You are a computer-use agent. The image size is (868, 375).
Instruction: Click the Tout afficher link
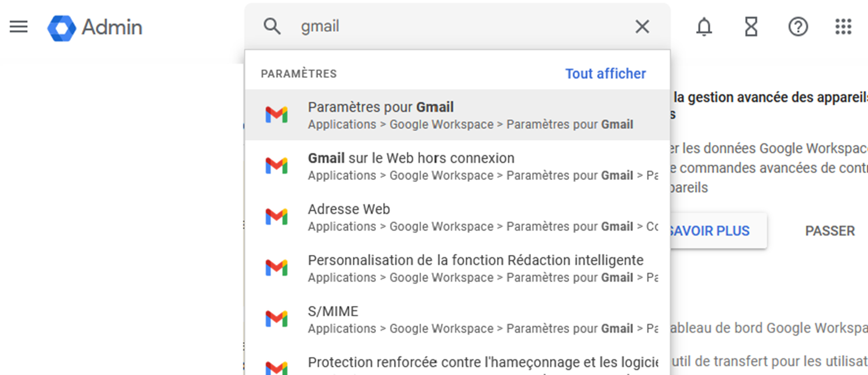pyautogui.click(x=606, y=74)
